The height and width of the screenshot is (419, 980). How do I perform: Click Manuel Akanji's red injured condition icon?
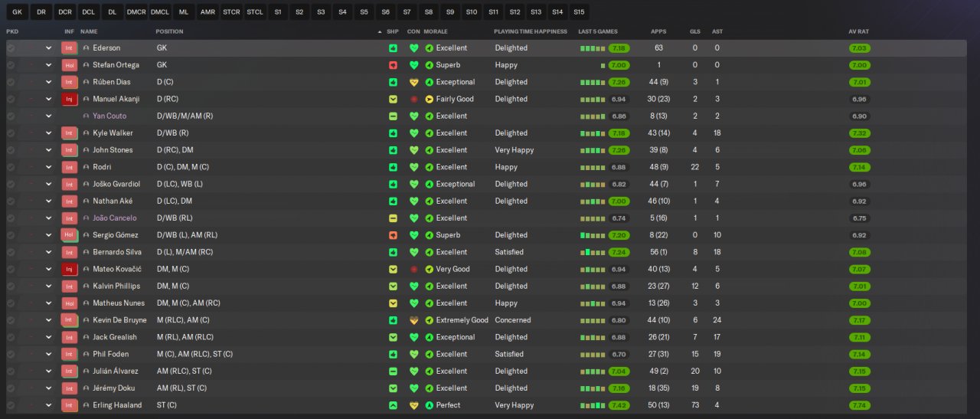(414, 99)
